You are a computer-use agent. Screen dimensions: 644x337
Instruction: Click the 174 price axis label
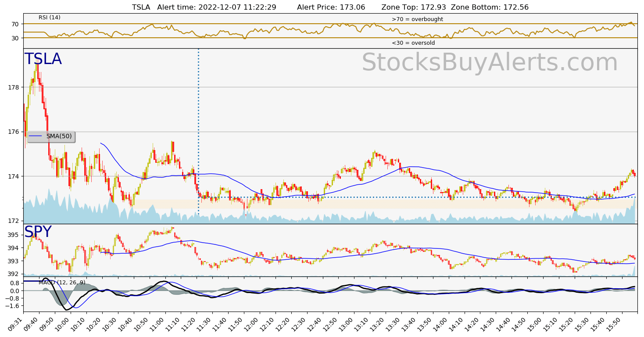14,176
